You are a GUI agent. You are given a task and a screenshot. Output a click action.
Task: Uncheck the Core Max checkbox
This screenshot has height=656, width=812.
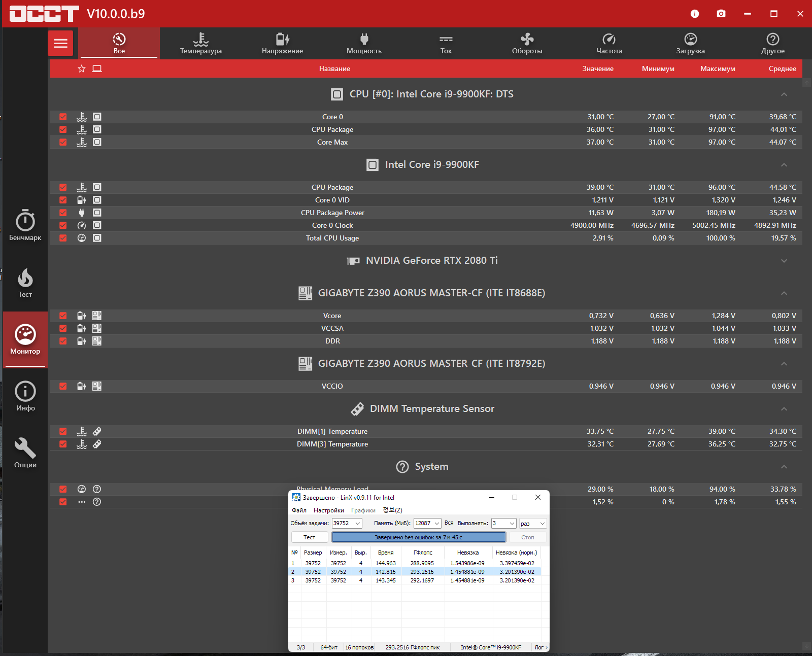pos(63,142)
